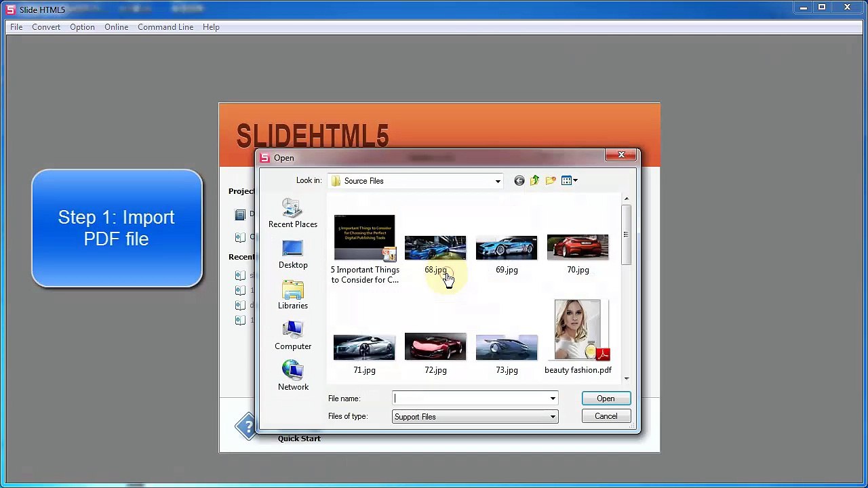Viewport: 868px width, 488px height.
Task: Select the 73.jpg image file
Action: click(x=507, y=354)
